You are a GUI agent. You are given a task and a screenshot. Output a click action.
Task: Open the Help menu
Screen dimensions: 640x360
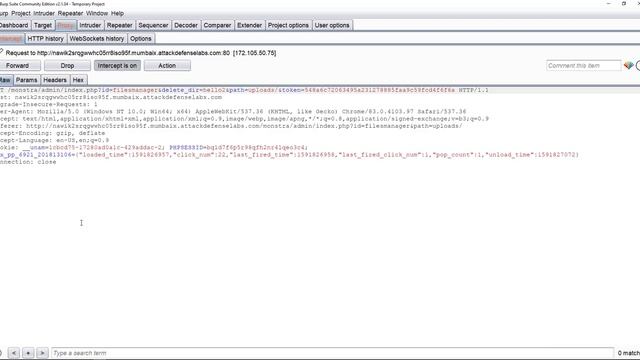pyautogui.click(x=118, y=13)
